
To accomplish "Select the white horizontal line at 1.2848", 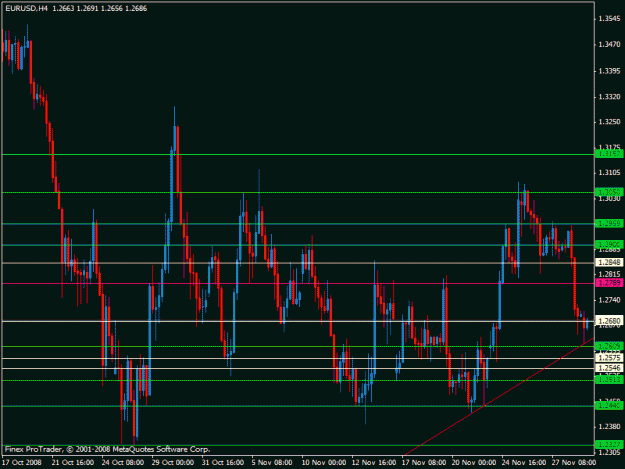I will (x=298, y=263).
